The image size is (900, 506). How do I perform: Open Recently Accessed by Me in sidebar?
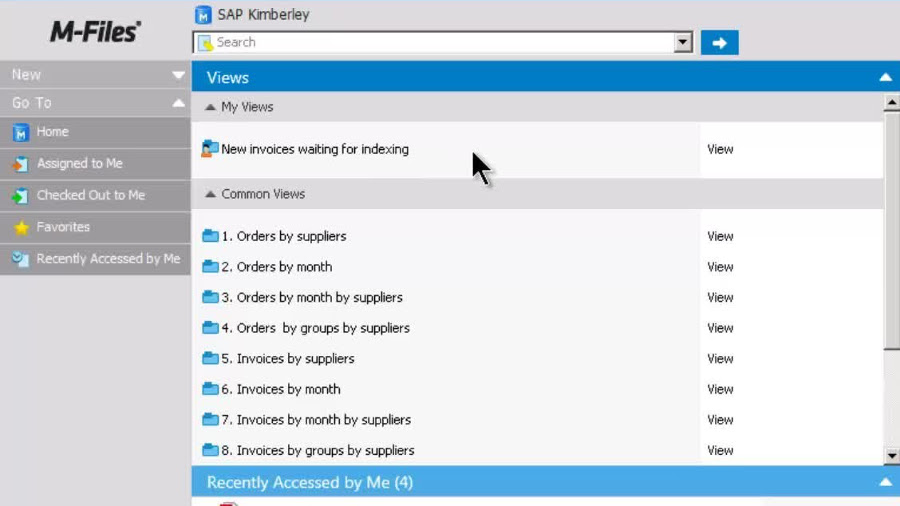[x=95, y=259]
